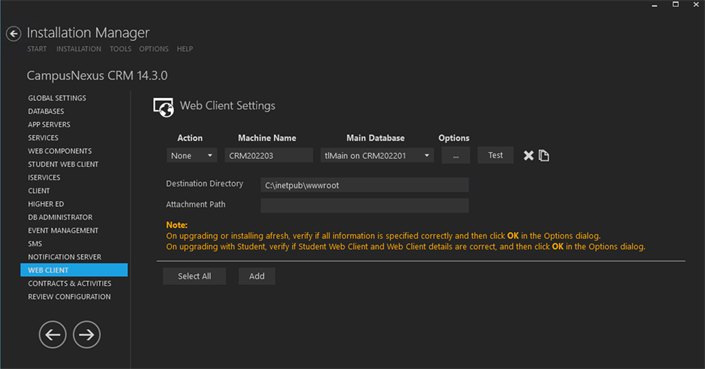Select WEB CLIENT in the sidebar

pos(74,270)
